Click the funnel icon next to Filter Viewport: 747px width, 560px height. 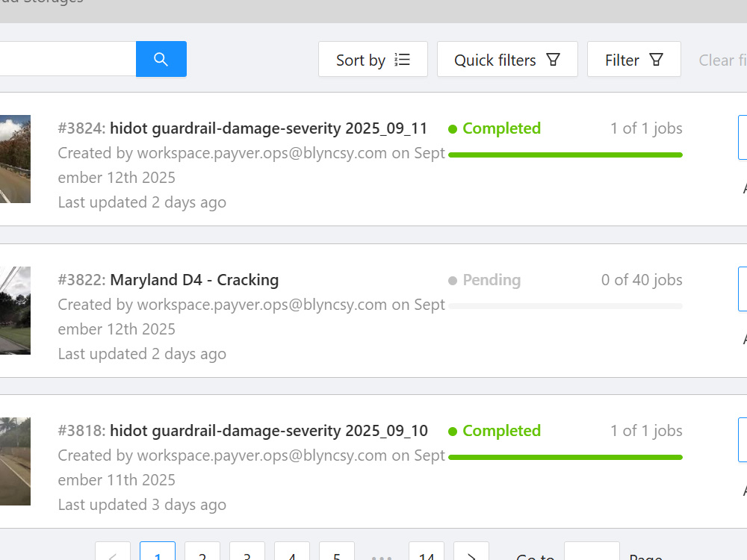tap(656, 60)
